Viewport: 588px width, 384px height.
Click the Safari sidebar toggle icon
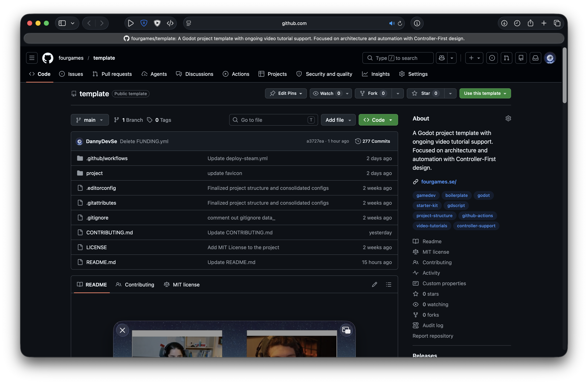coord(62,23)
